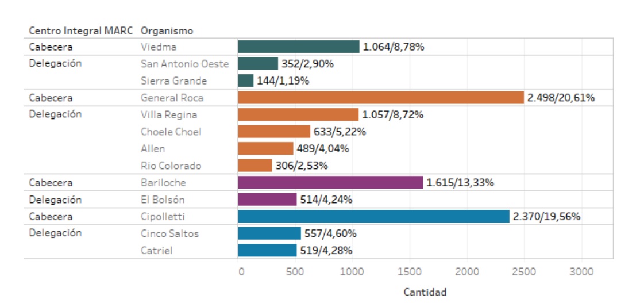Click the Sierra Grande bar

click(246, 81)
